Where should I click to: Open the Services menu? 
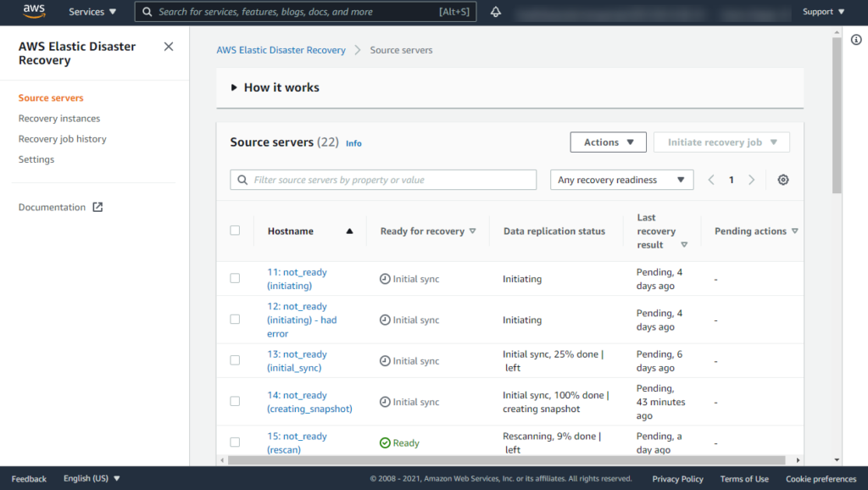pos(91,12)
